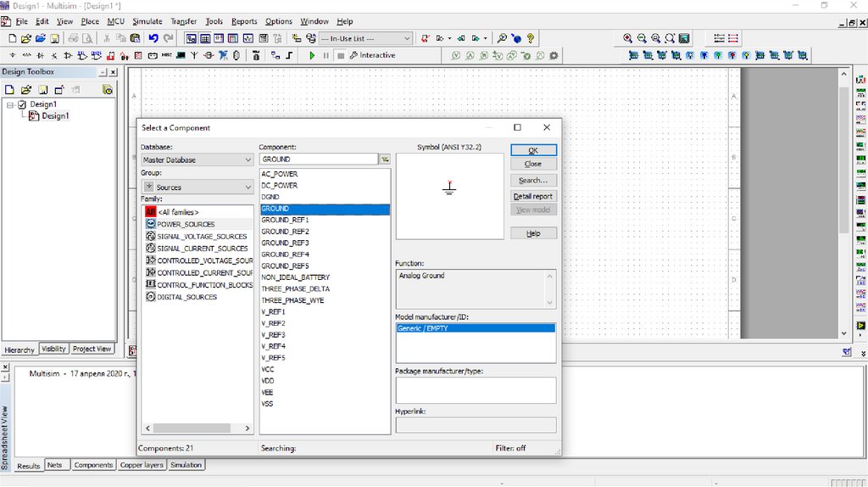Click the filter icon beside Component field
The width and height of the screenshot is (868, 487).
[x=385, y=160]
